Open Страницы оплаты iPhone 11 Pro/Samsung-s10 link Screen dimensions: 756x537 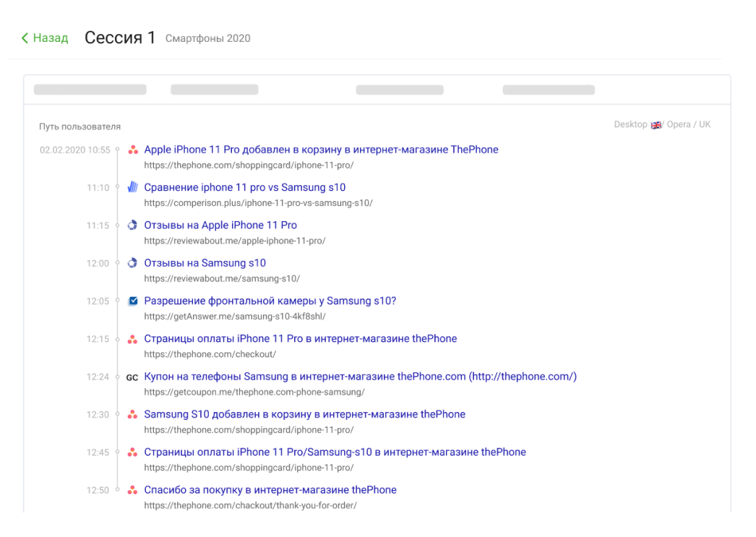pos(335,452)
